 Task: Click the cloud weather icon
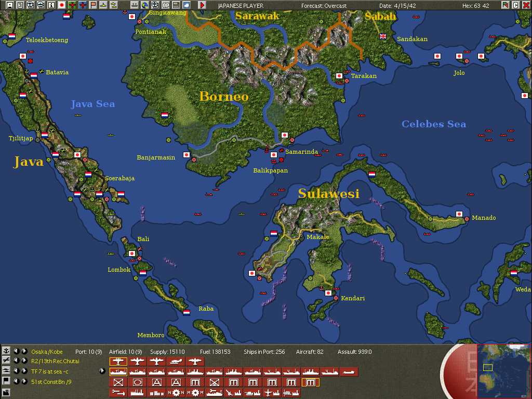(x=187, y=5)
